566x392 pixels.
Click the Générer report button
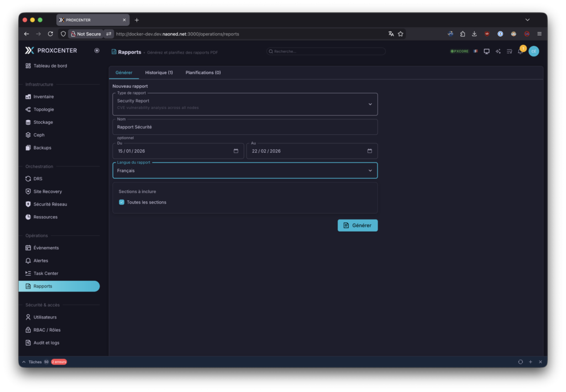tap(358, 226)
